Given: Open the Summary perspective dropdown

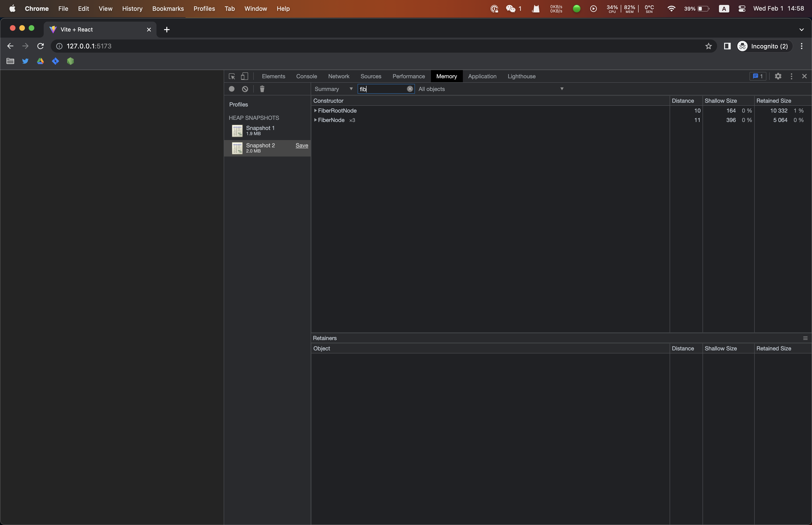Looking at the screenshot, I should pyautogui.click(x=351, y=89).
